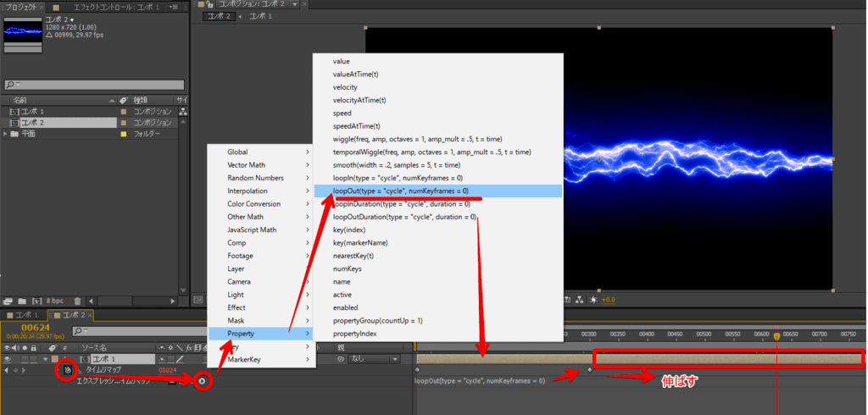Screen dimensions: 868x415
Task: Click the new composition icon beside 8 bpc
Action: [x=36, y=300]
